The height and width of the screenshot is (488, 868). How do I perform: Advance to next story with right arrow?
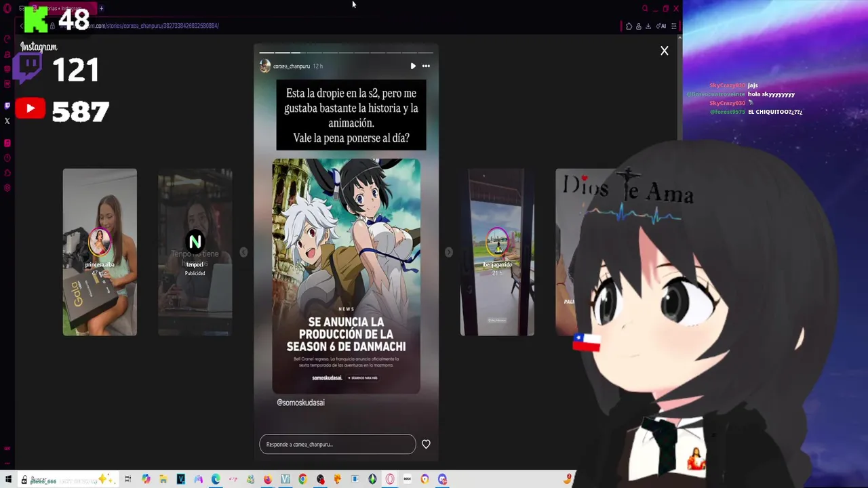[448, 252]
